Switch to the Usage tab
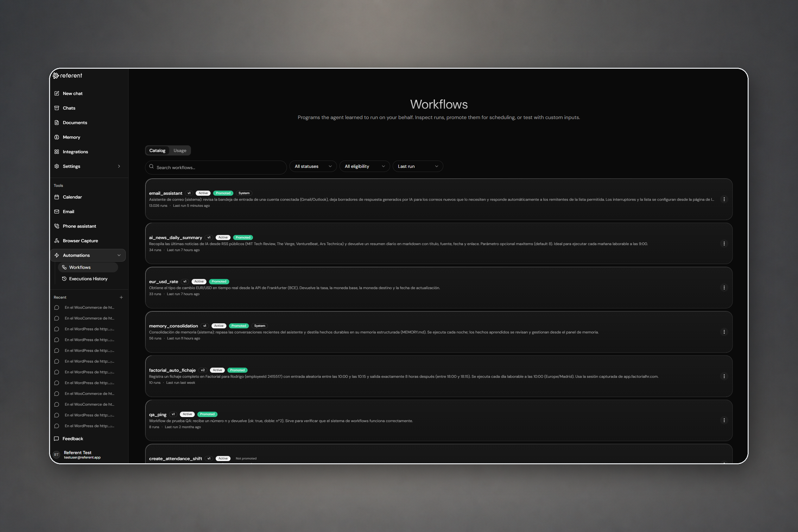 coord(180,150)
